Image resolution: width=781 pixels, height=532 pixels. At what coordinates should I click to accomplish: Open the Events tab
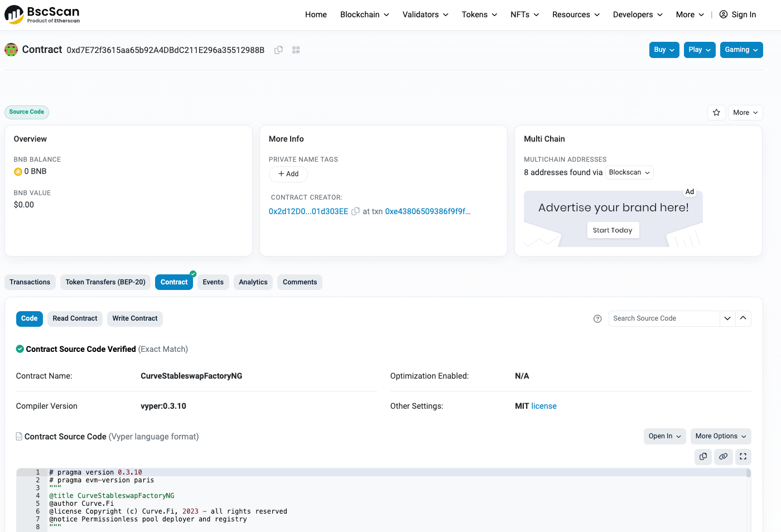pyautogui.click(x=213, y=282)
